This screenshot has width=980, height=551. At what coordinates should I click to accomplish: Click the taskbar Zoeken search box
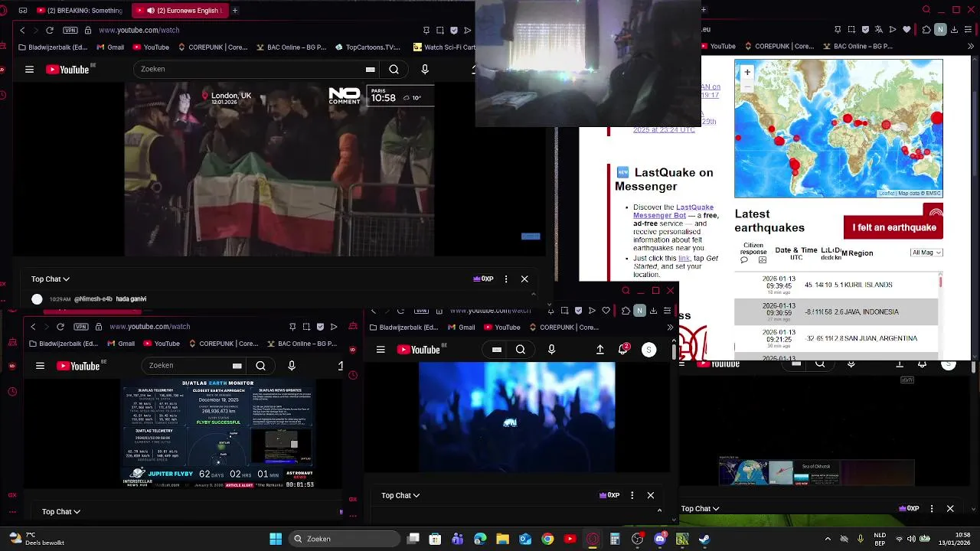pyautogui.click(x=345, y=539)
